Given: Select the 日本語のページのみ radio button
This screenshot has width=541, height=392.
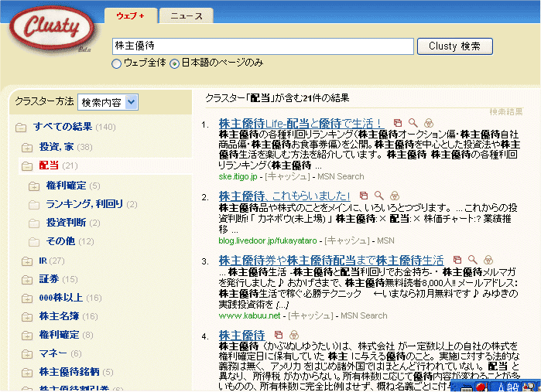Looking at the screenshot, I should click(x=175, y=63).
